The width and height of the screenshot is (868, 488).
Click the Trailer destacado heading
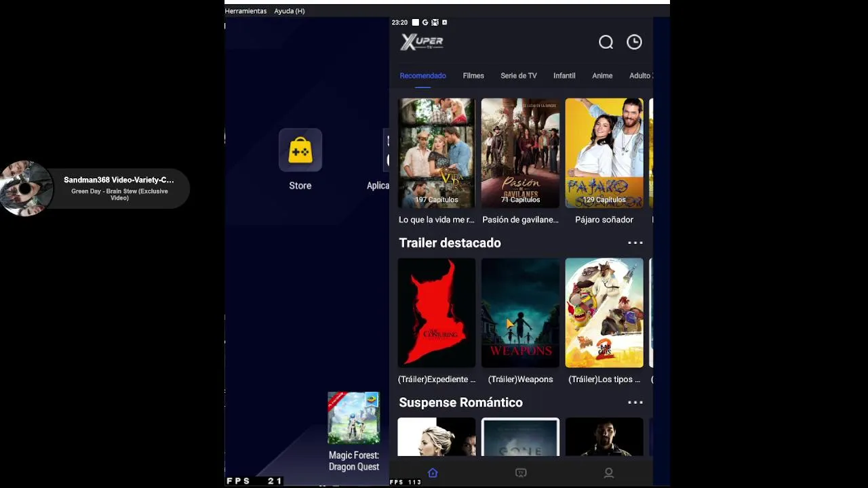coord(450,243)
